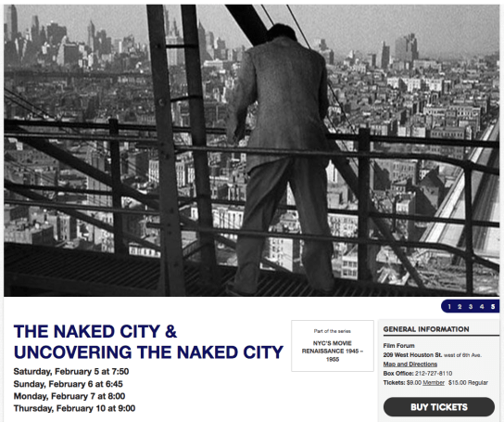Select the Thursday, February 10 at 9:00 showtime

[74, 408]
